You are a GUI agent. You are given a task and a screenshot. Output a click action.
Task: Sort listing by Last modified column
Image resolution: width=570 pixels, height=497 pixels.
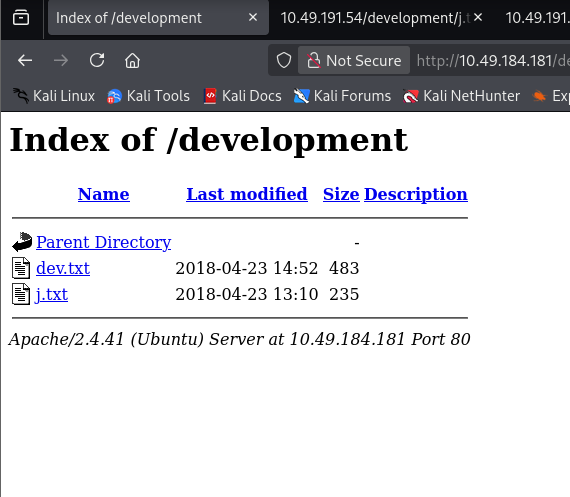[247, 194]
